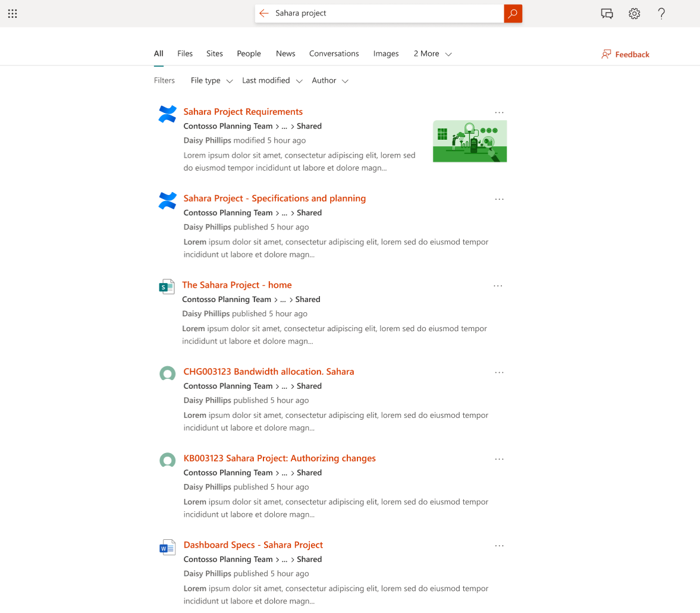
Task: Click SharePoint icon for The Sahara Project home
Action: [x=167, y=287]
